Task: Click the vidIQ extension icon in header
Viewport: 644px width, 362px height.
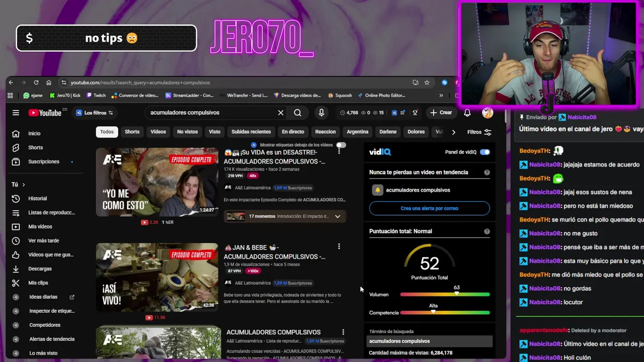Action: click(x=394, y=113)
